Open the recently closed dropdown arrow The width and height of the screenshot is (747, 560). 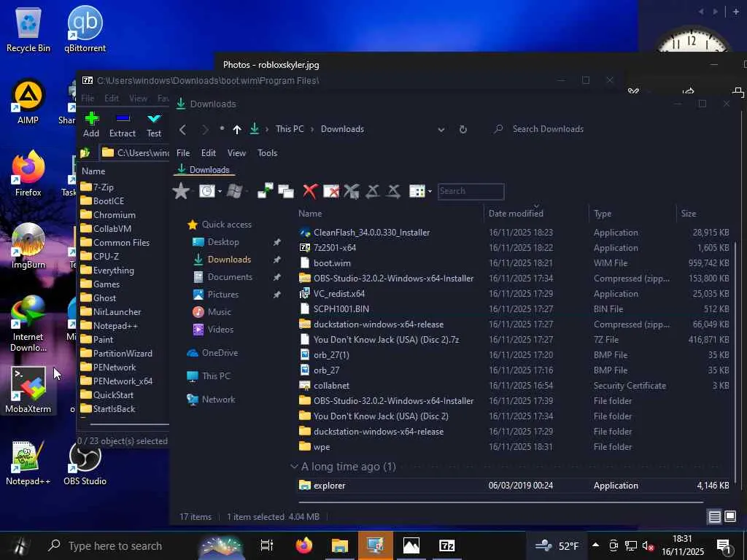(220, 192)
